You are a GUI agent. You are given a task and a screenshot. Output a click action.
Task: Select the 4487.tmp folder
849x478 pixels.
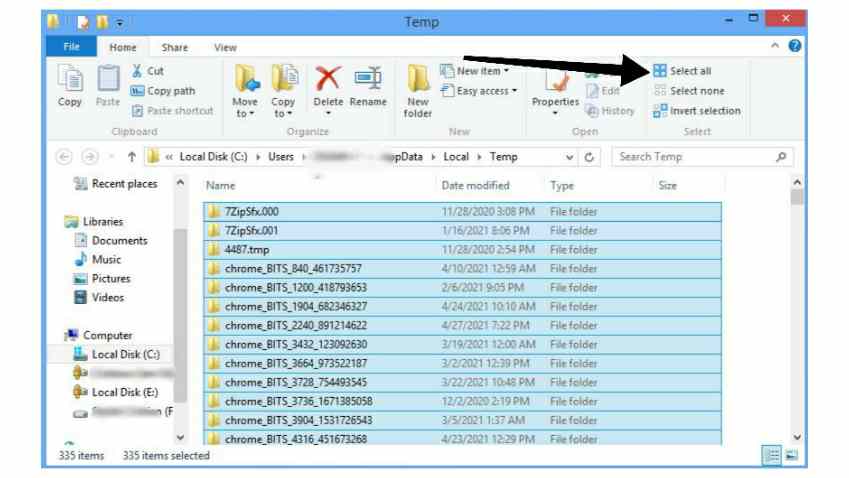(462, 250)
